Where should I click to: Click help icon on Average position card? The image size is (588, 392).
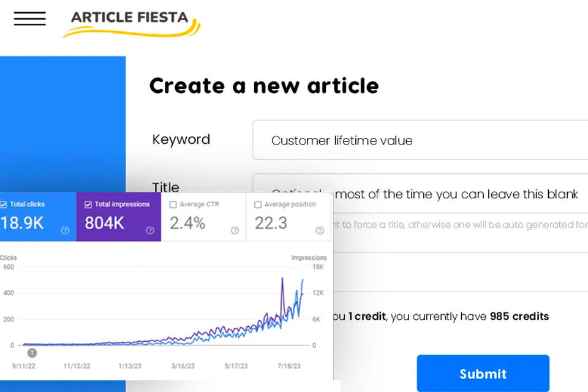click(320, 230)
